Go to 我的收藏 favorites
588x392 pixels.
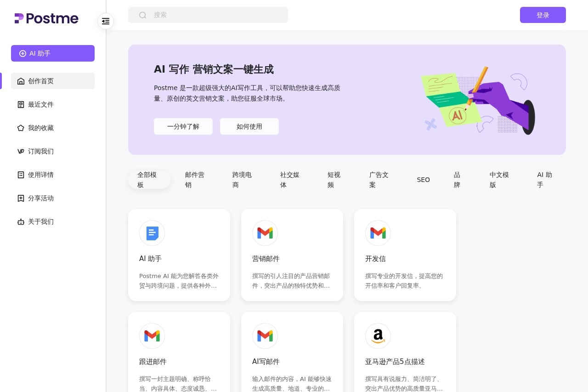41,128
